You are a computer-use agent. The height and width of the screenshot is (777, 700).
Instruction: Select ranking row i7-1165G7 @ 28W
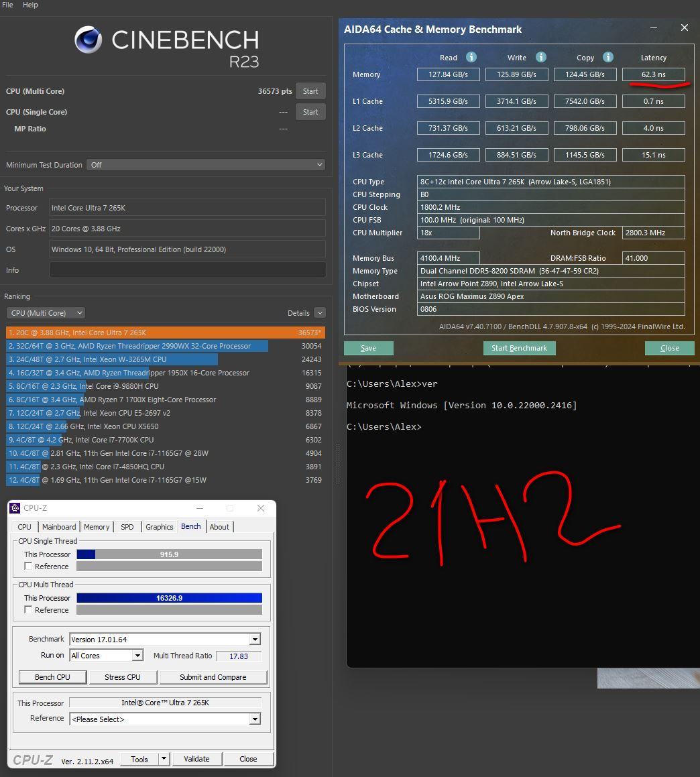pos(165,453)
